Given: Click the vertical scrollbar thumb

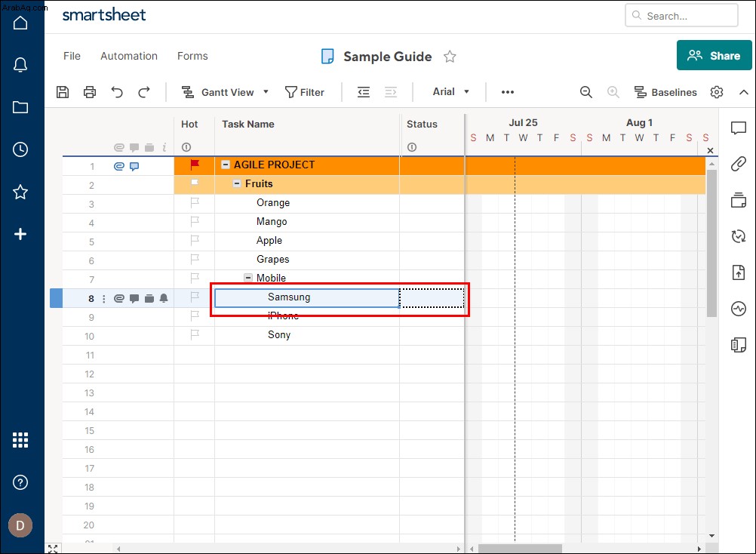Looking at the screenshot, I should 711,243.
